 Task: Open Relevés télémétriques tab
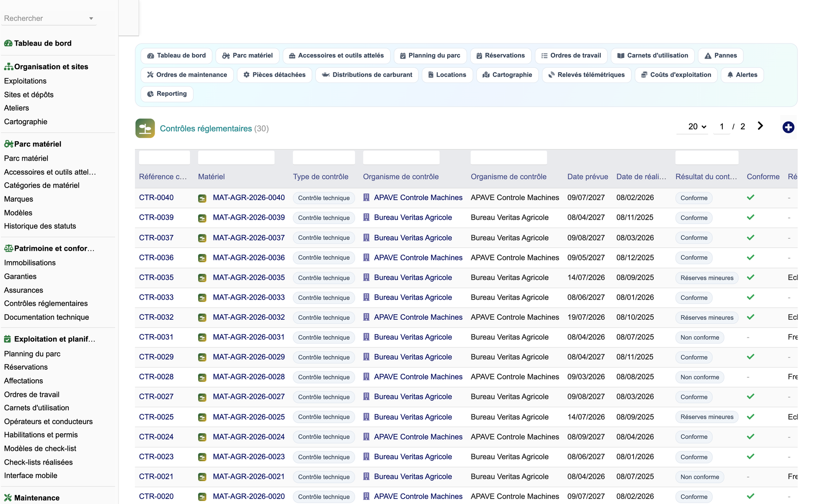coord(586,75)
